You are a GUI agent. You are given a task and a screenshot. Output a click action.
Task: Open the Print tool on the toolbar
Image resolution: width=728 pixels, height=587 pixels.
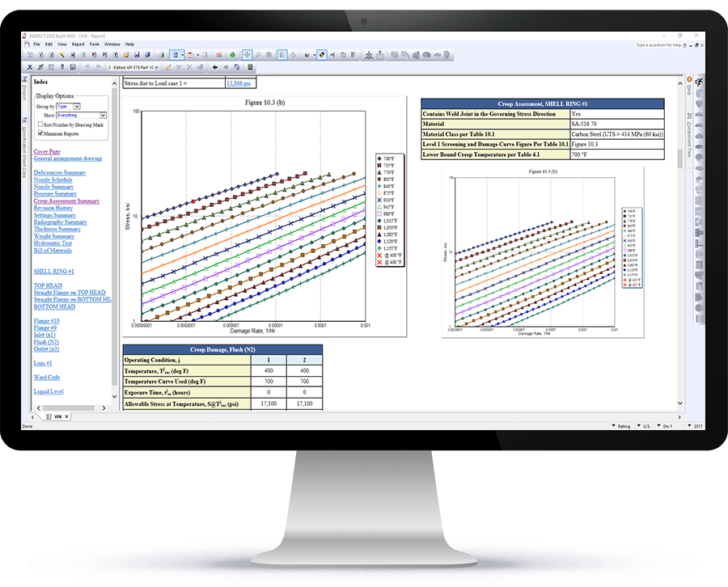160,55
